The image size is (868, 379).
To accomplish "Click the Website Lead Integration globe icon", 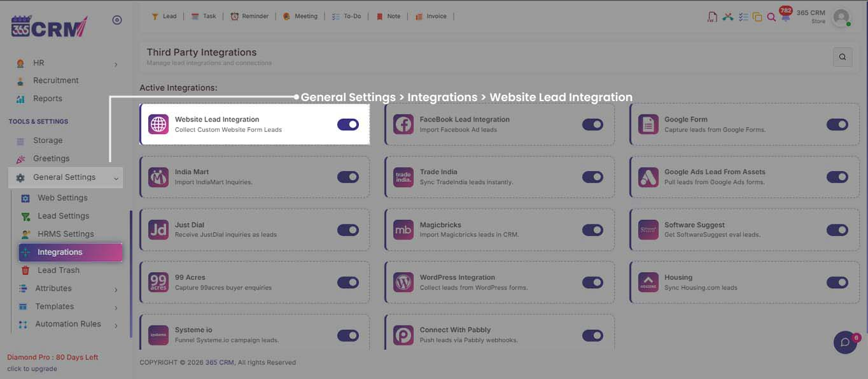I will coord(158,124).
